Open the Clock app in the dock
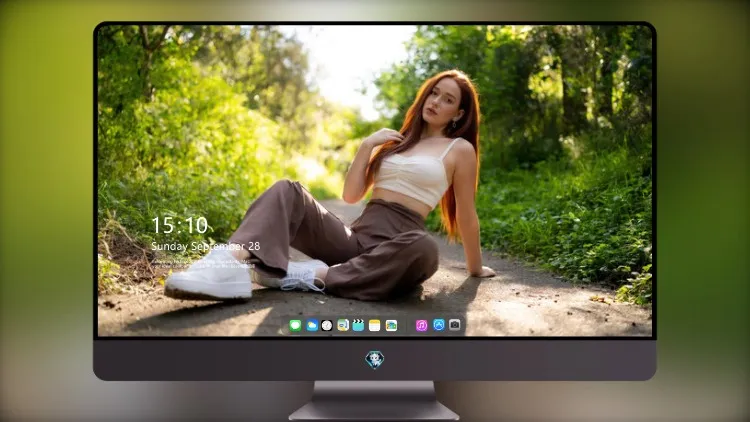 point(327,326)
